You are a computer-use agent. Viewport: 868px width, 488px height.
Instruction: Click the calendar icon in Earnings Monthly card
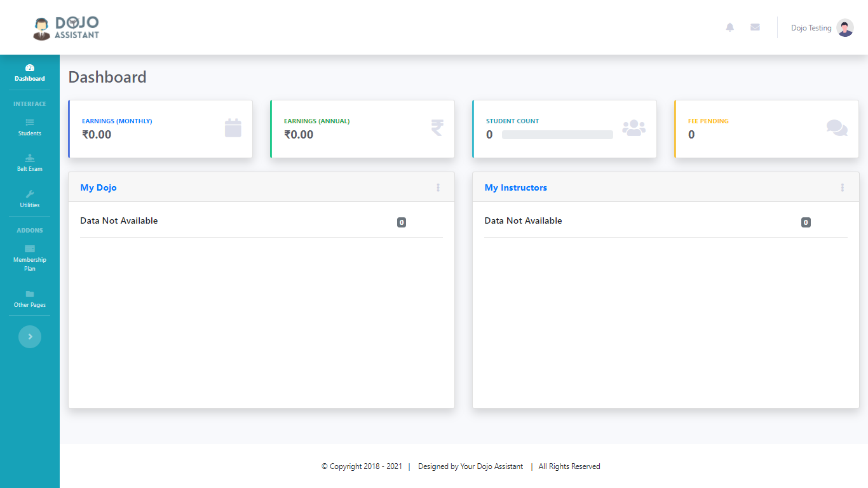233,128
